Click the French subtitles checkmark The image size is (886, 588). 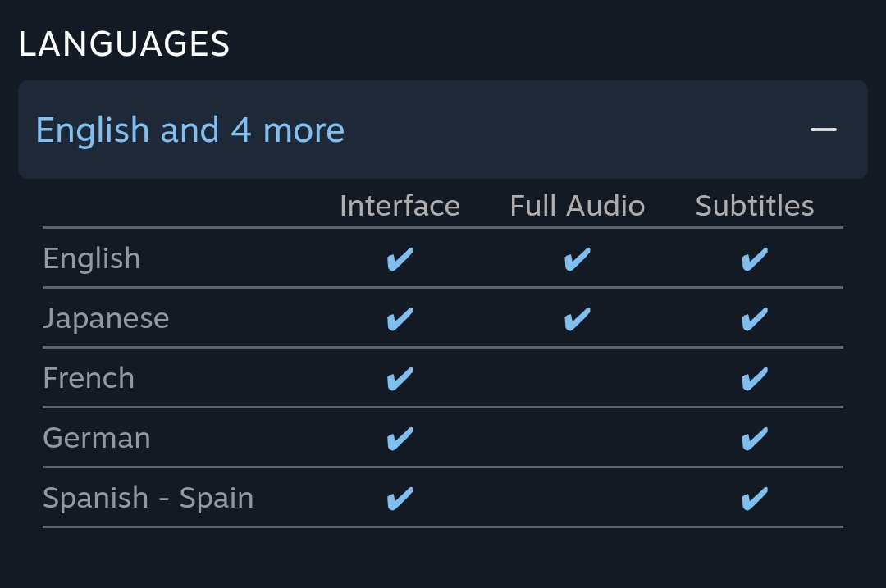(x=755, y=379)
